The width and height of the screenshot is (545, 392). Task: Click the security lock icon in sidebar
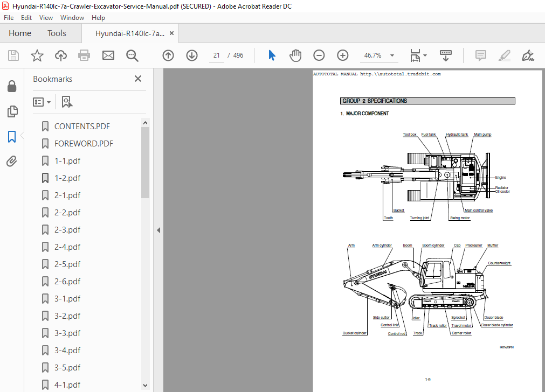12,87
